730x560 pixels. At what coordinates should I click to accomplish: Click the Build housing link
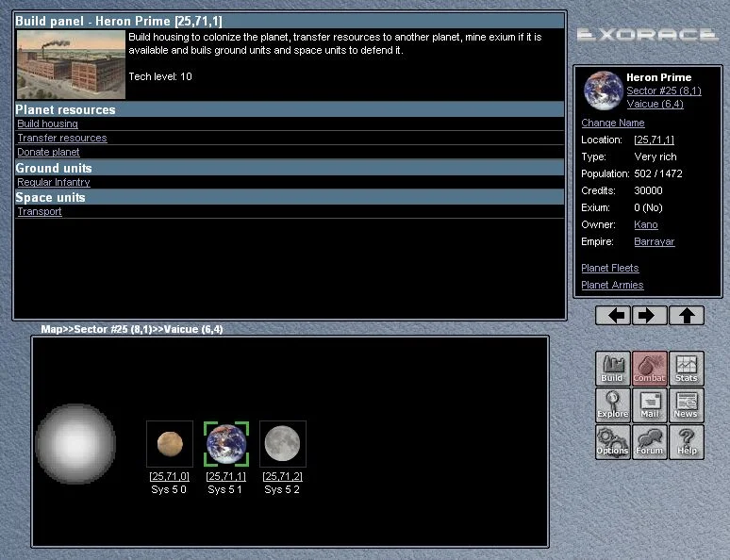point(47,124)
